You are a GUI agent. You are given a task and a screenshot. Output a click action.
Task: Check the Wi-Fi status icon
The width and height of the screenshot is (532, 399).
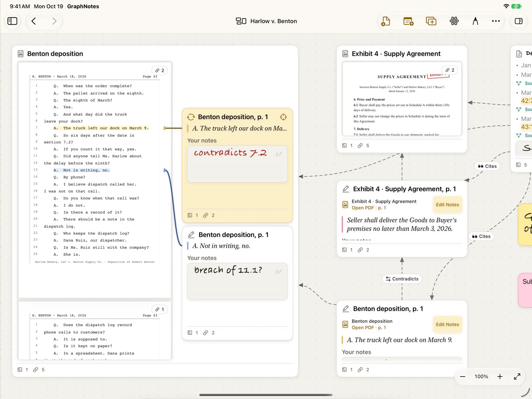[x=506, y=6]
